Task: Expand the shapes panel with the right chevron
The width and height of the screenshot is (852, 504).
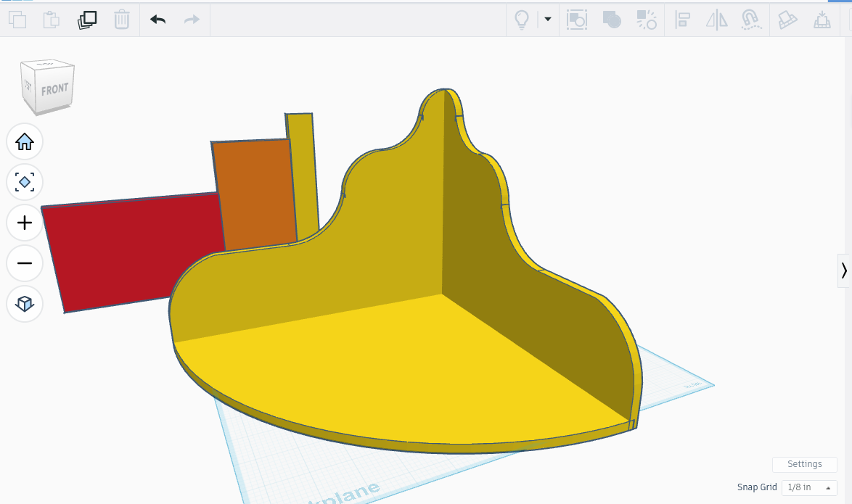Action: coord(844,271)
